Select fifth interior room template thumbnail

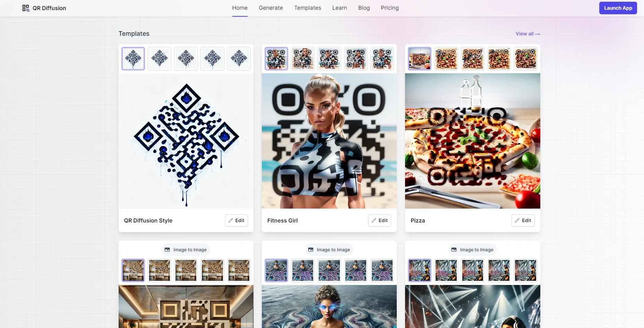click(x=239, y=270)
